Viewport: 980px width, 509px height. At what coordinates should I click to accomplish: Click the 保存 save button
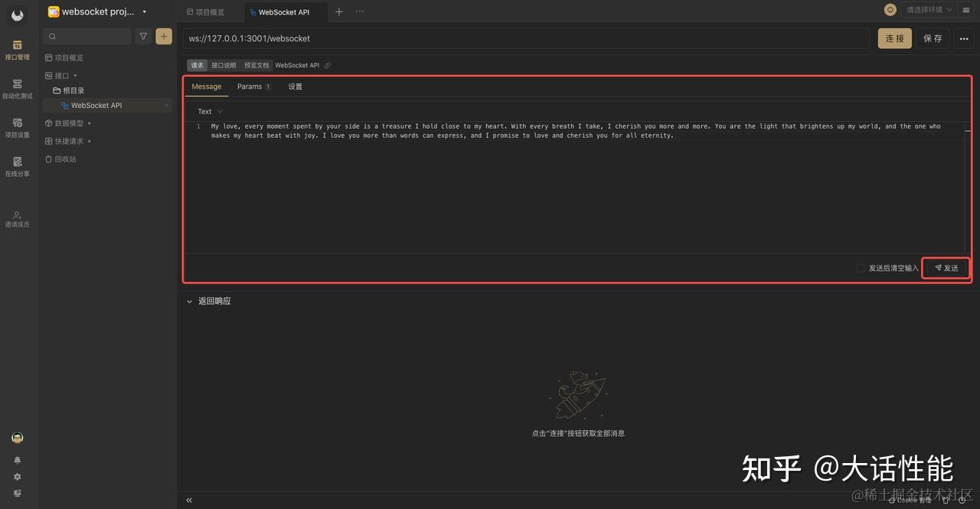[x=932, y=38]
